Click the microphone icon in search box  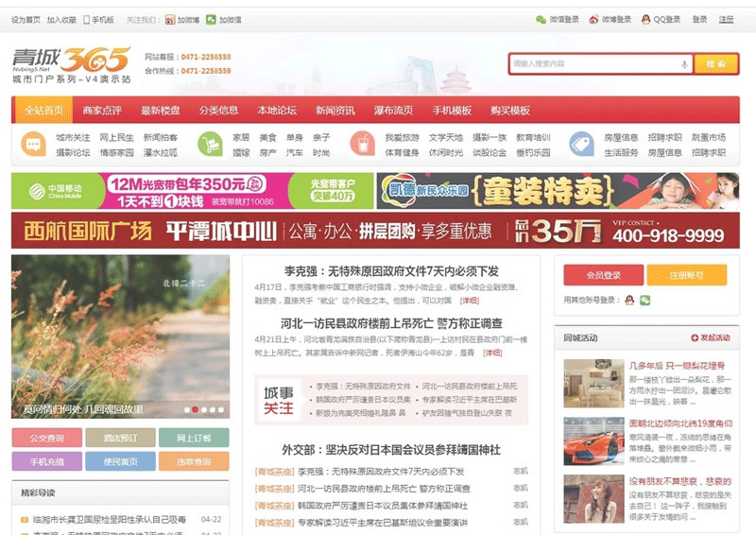coord(684,64)
